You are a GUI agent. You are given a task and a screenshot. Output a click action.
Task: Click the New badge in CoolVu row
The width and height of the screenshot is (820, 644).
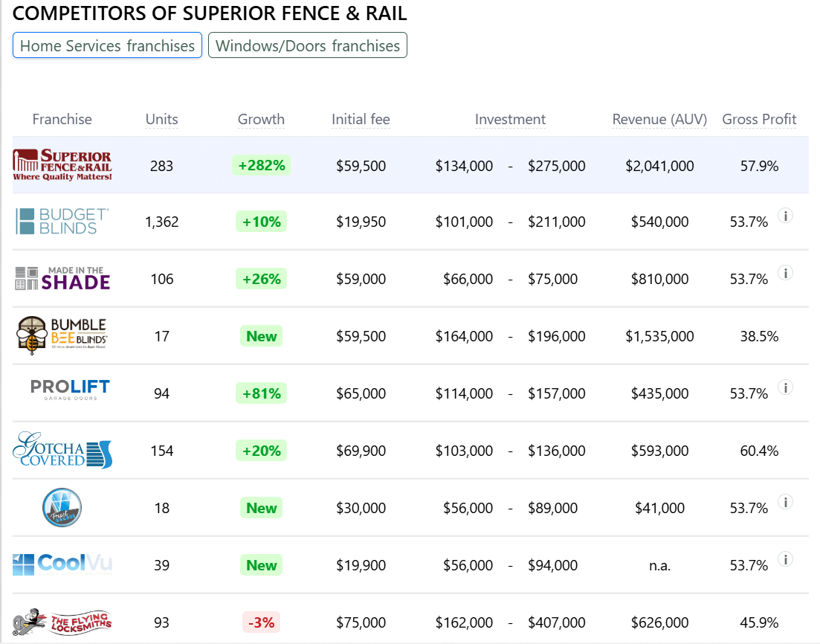[x=262, y=565]
